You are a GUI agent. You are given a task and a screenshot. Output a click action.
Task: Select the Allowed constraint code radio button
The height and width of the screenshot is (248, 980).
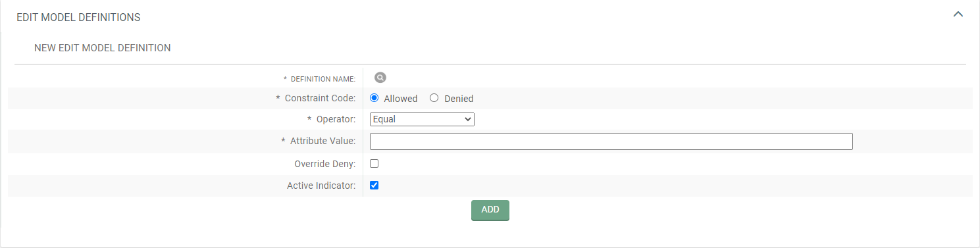point(374,98)
